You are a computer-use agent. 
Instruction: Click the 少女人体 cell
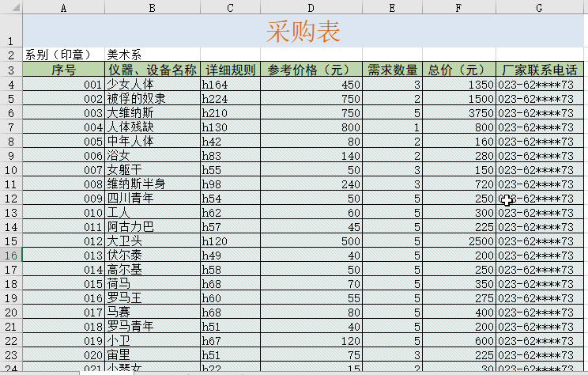pos(152,84)
